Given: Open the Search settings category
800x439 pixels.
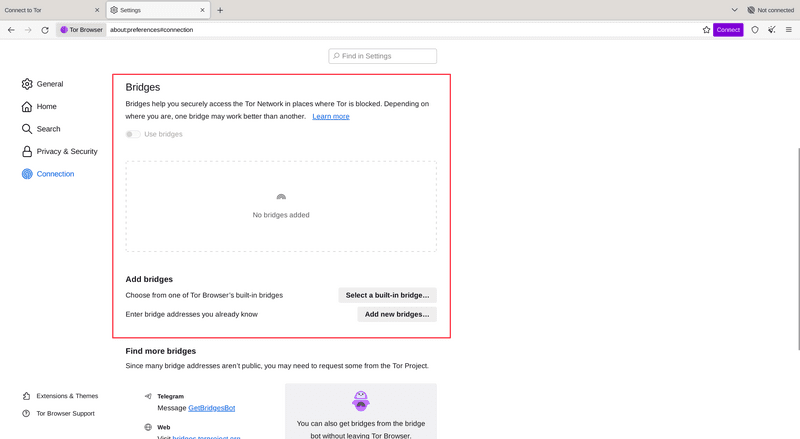Looking at the screenshot, I should (41, 129).
